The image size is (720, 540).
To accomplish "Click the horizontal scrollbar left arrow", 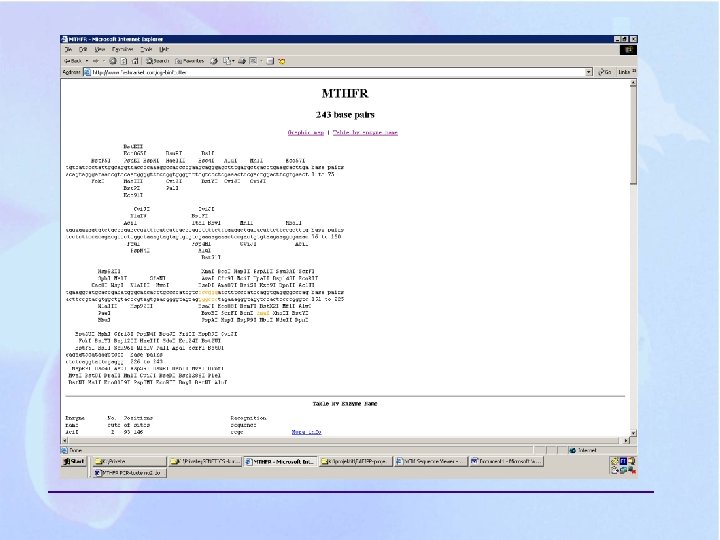I will (64, 440).
